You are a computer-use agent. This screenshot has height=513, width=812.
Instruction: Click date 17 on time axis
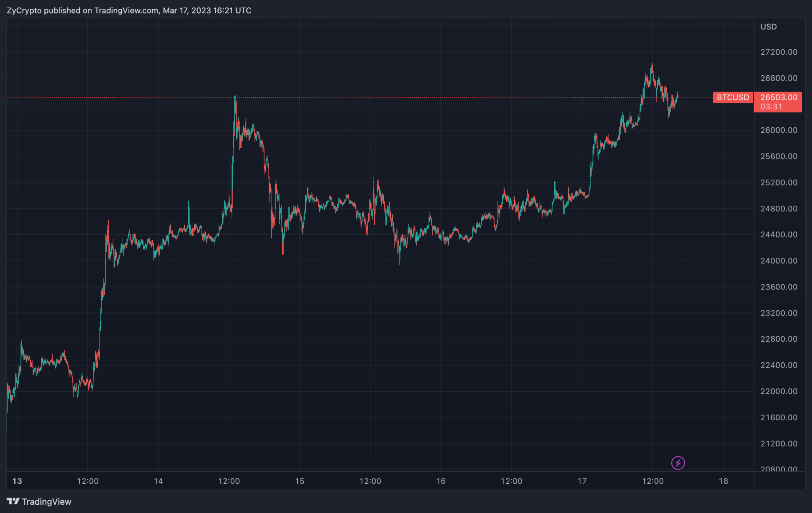point(582,481)
